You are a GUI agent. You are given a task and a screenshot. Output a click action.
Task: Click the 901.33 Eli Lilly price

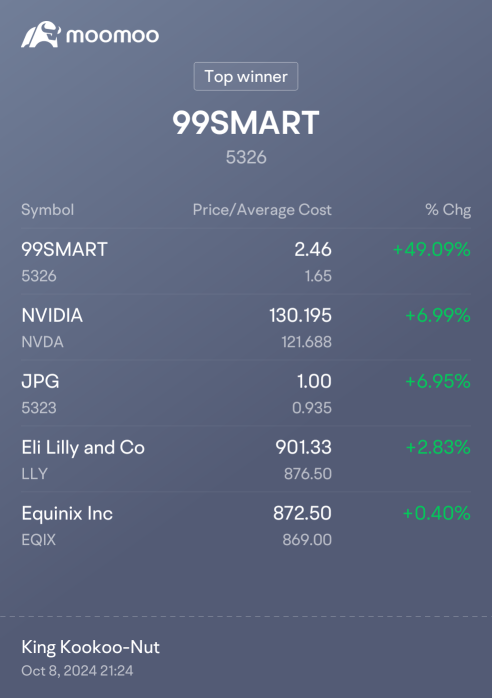click(303, 447)
